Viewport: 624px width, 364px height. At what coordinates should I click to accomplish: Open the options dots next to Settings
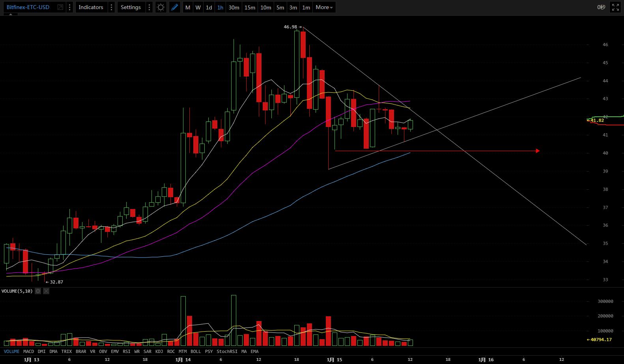coord(149,7)
